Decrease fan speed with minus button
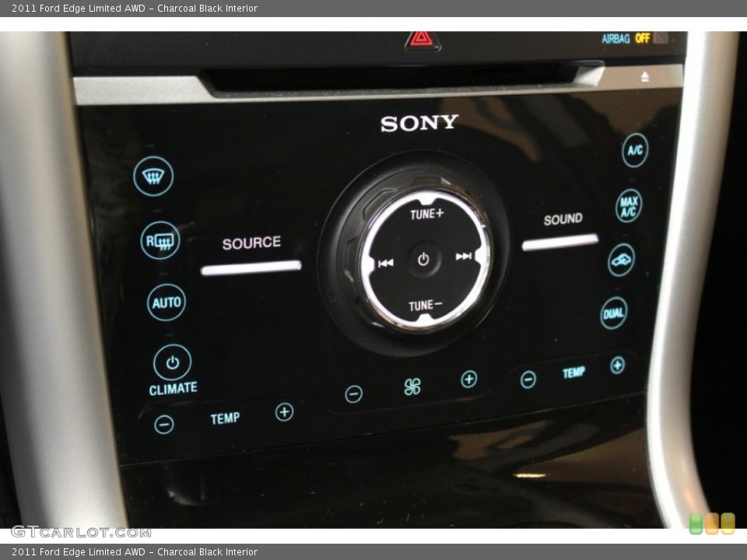 [353, 394]
